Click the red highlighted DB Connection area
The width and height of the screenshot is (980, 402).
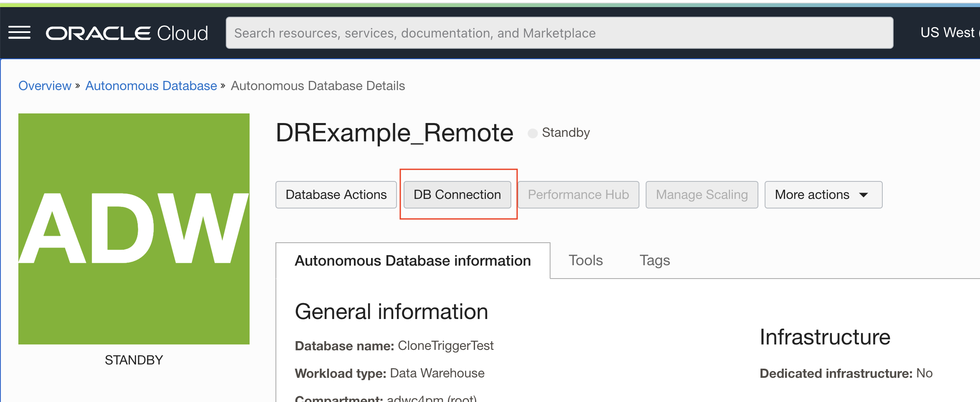[x=457, y=194]
